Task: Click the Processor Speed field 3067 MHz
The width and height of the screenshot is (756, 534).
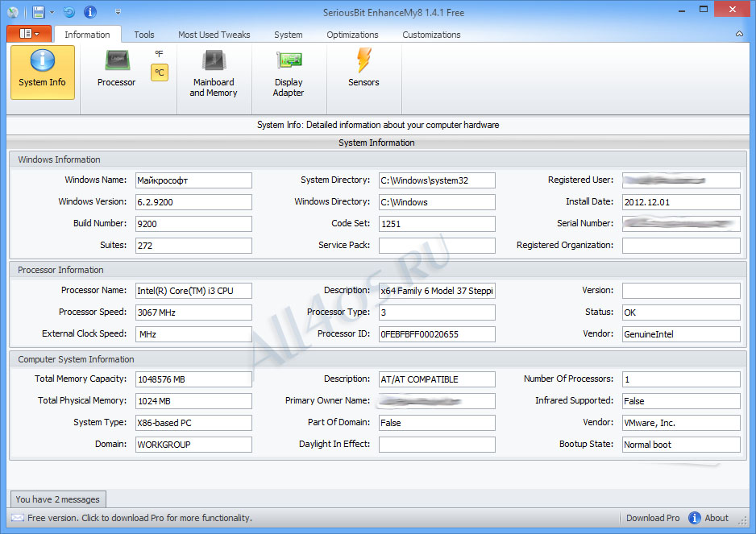Action: 193,313
